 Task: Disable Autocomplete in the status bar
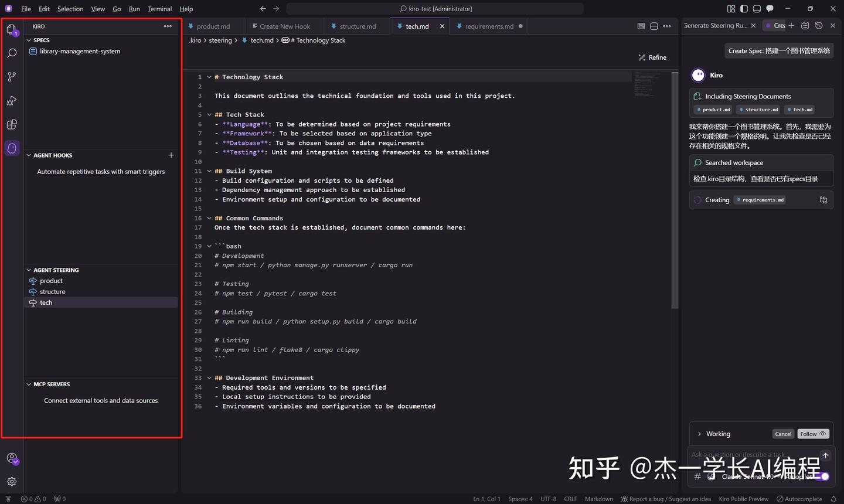pyautogui.click(x=799, y=499)
